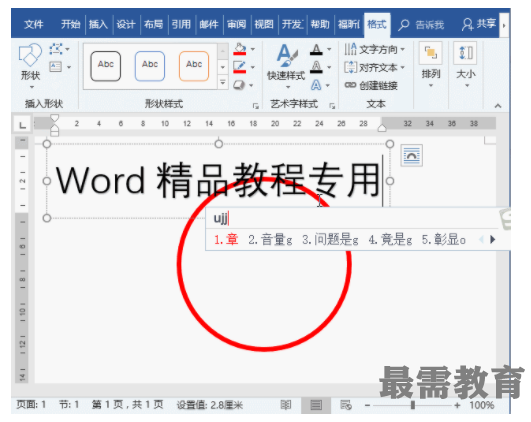Screen dimensions: 531x422
Task: Switch to Read Mode view
Action: point(286,405)
